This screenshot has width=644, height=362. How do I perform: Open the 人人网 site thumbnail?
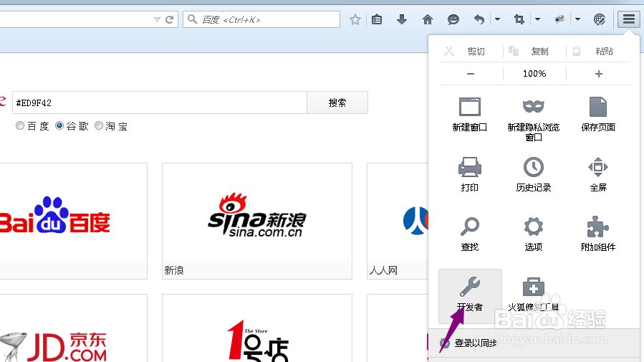pos(398,221)
